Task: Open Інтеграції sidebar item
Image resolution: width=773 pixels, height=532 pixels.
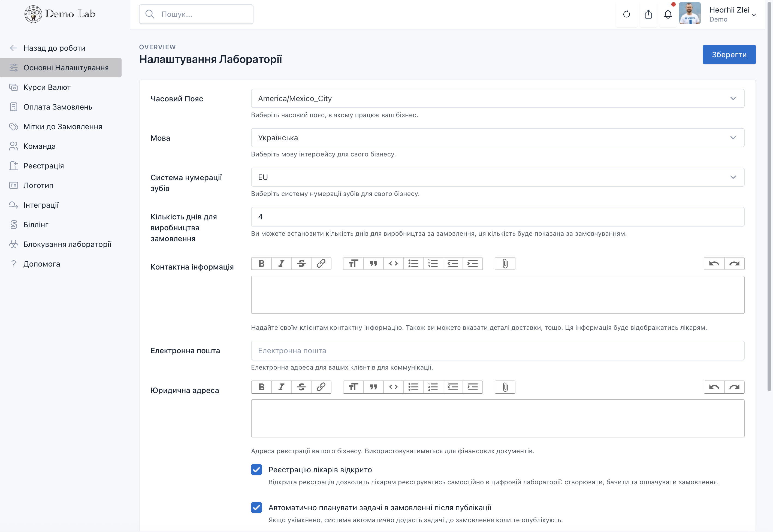Action: tap(41, 205)
